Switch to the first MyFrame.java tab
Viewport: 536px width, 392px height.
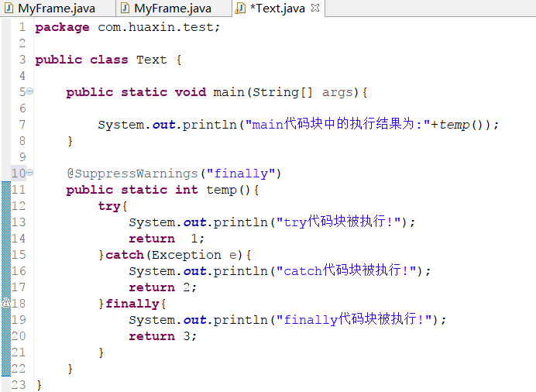[57, 9]
